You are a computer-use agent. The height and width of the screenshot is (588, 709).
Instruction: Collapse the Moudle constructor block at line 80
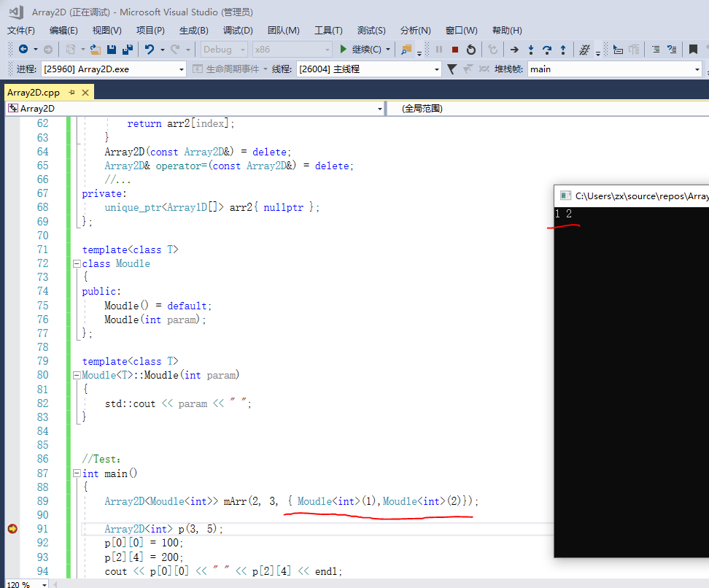[77, 375]
